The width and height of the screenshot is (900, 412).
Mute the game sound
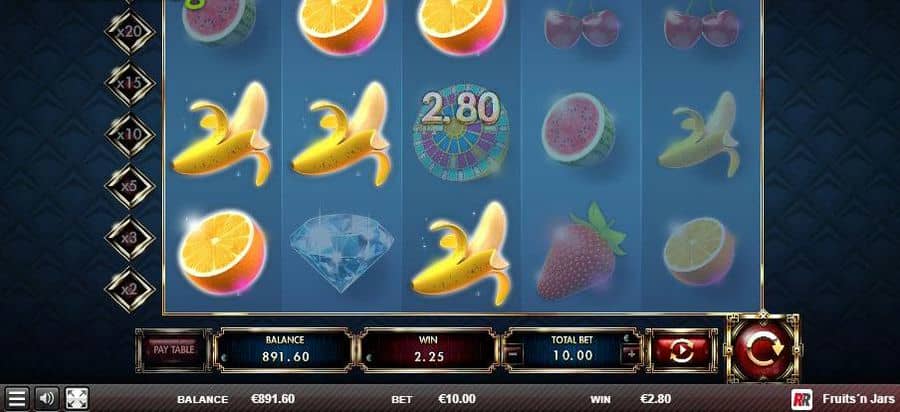[x=46, y=398]
